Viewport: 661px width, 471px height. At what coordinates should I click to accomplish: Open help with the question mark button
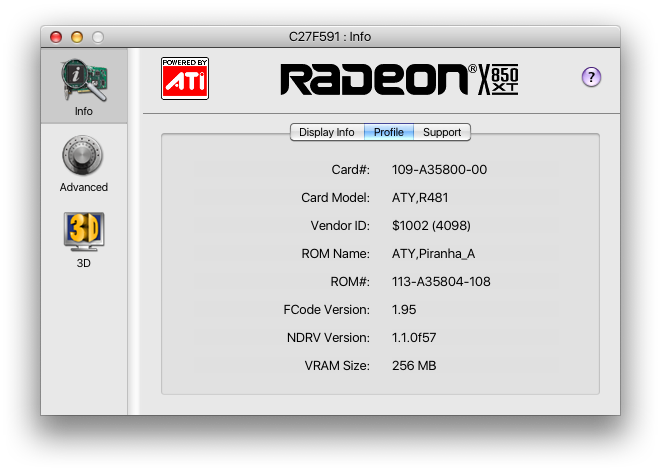(591, 77)
